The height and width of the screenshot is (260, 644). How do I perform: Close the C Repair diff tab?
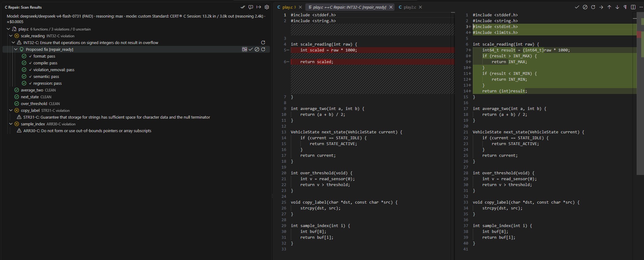[x=391, y=7]
